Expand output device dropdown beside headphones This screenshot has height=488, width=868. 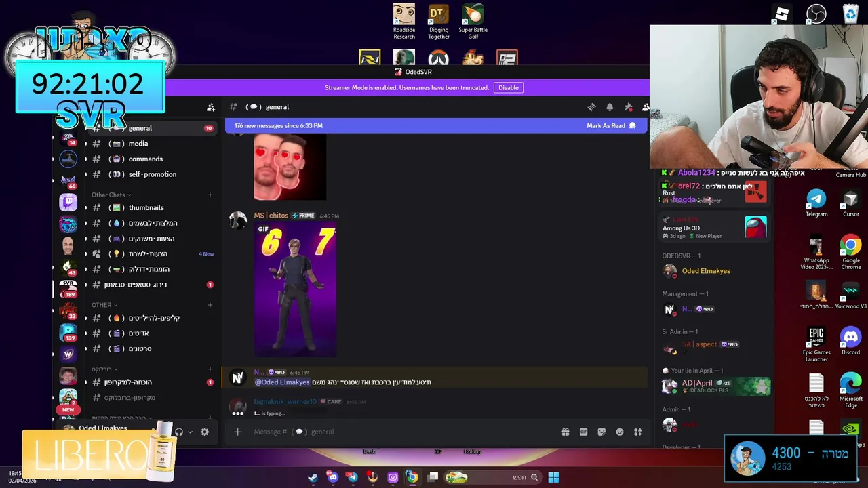(x=191, y=432)
